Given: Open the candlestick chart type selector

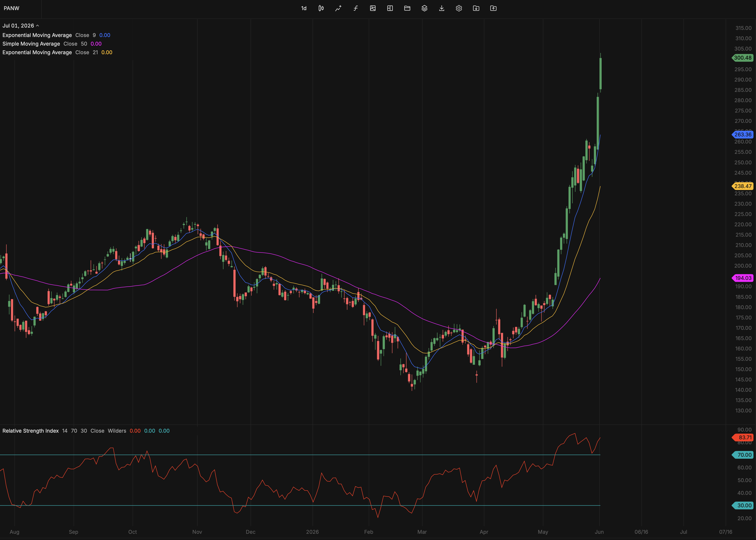Looking at the screenshot, I should pyautogui.click(x=321, y=8).
